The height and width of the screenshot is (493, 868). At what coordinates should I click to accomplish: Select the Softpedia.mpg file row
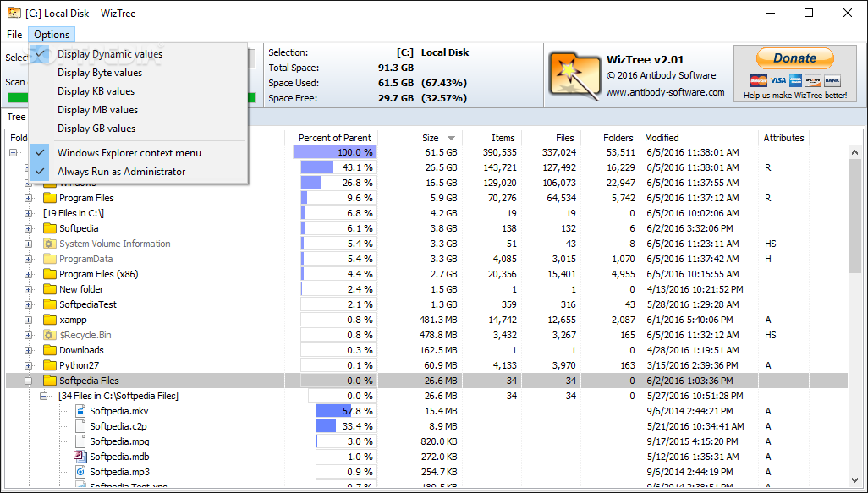tap(426, 441)
